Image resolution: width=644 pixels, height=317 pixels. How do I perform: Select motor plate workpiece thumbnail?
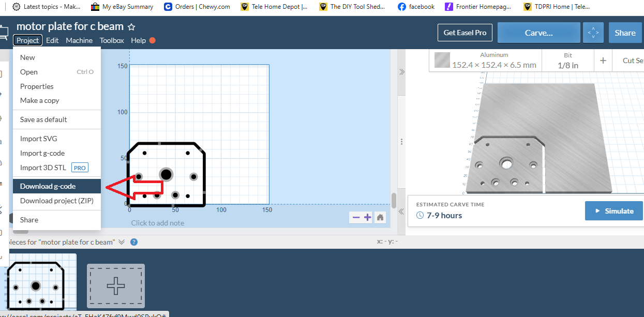click(x=37, y=282)
